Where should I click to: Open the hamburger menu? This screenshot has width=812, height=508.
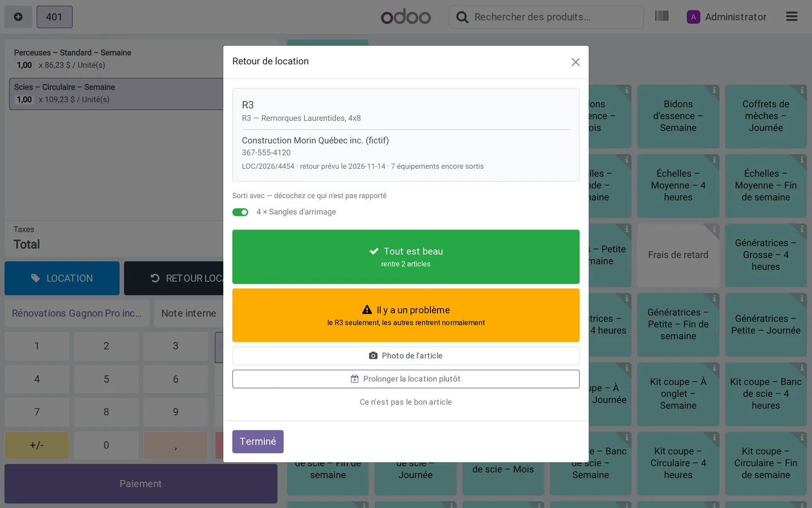792,17
